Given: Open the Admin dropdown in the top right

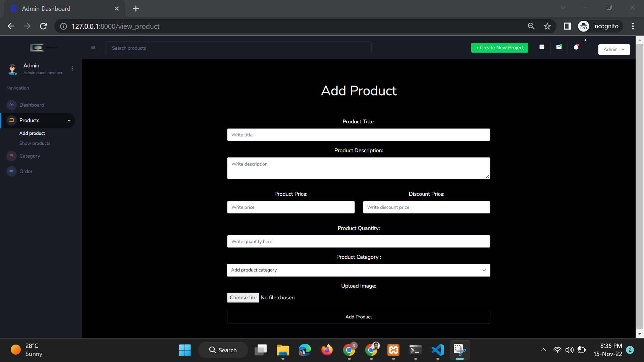Looking at the screenshot, I should (614, 49).
